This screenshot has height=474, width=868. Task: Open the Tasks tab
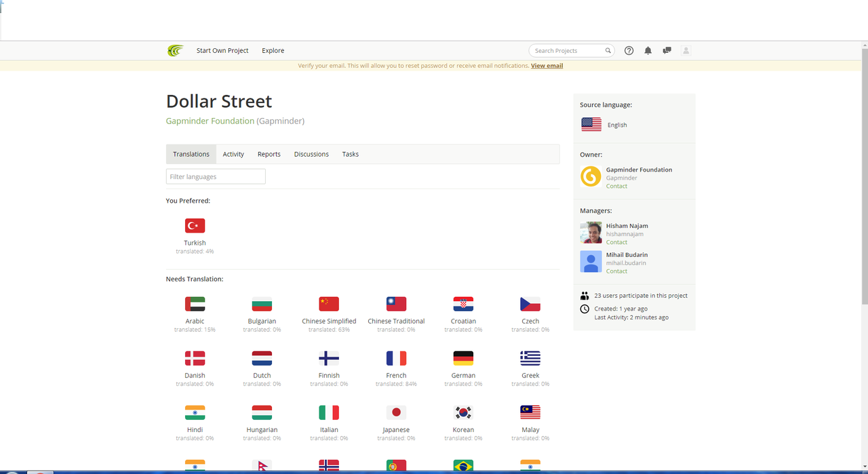[x=351, y=154]
